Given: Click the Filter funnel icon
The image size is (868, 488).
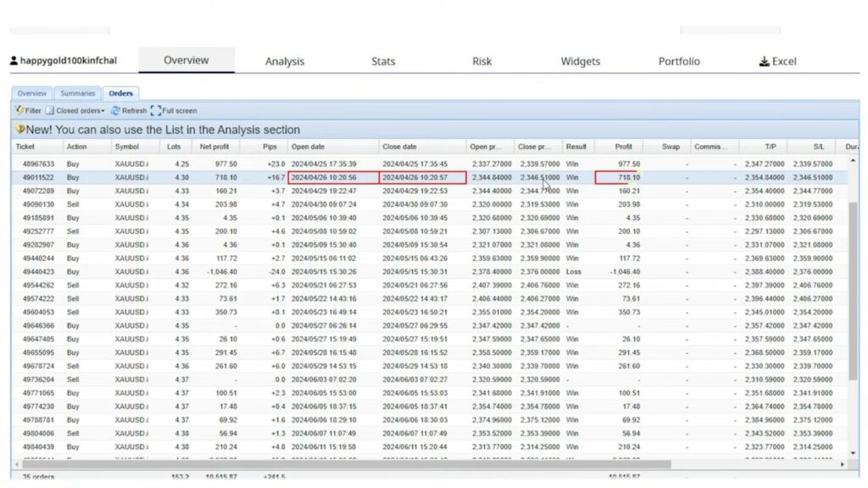Looking at the screenshot, I should [x=19, y=110].
